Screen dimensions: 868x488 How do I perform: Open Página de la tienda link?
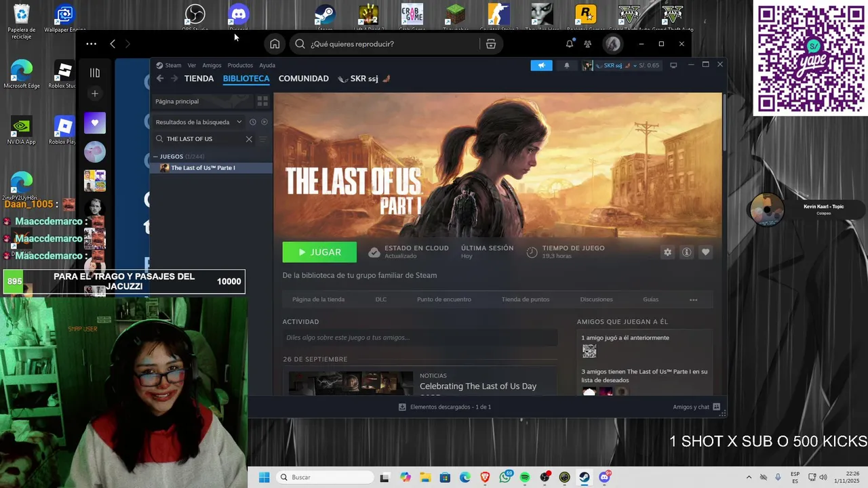click(319, 300)
